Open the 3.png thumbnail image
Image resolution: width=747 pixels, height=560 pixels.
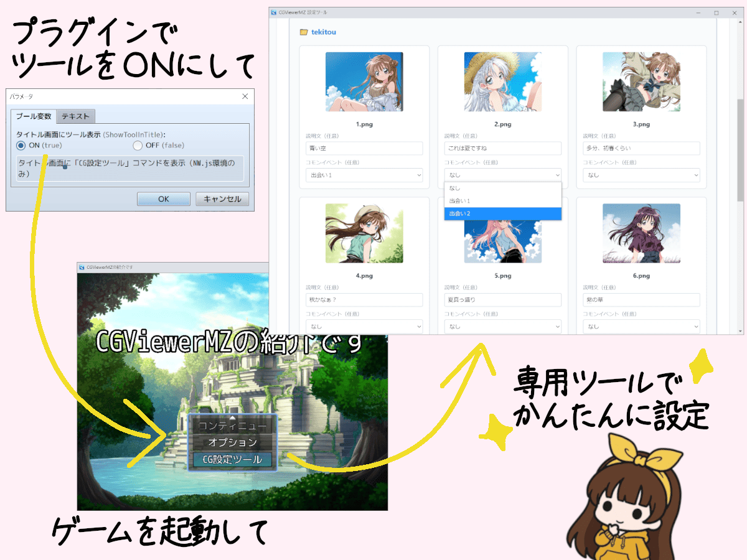pos(641,82)
